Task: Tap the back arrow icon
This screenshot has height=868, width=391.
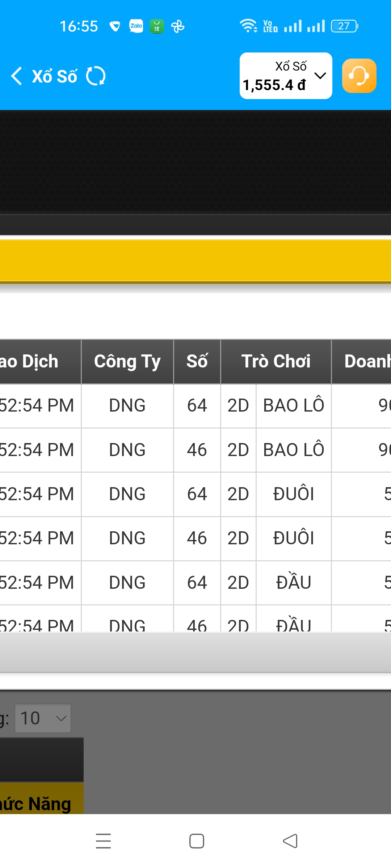Action: click(x=17, y=76)
